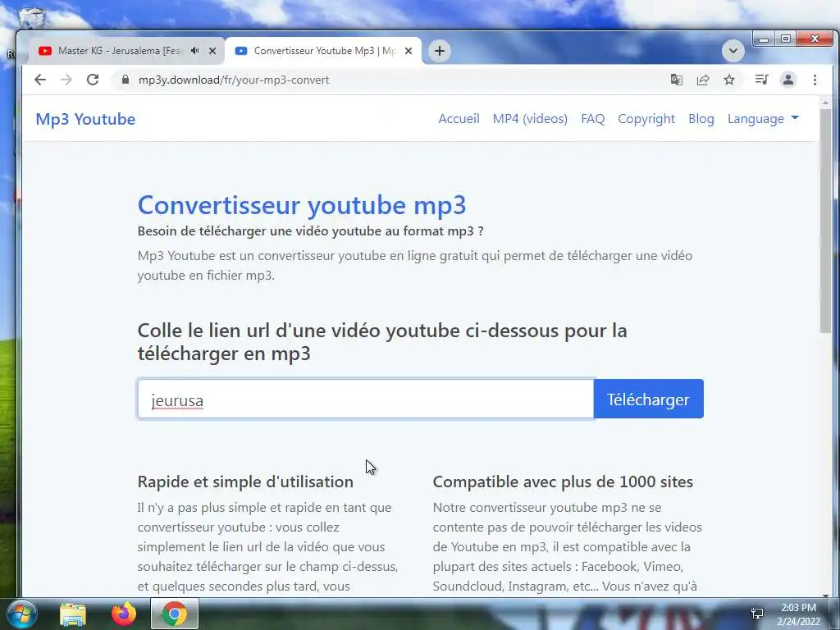Click the address bar URL
840x630 pixels.
point(234,80)
